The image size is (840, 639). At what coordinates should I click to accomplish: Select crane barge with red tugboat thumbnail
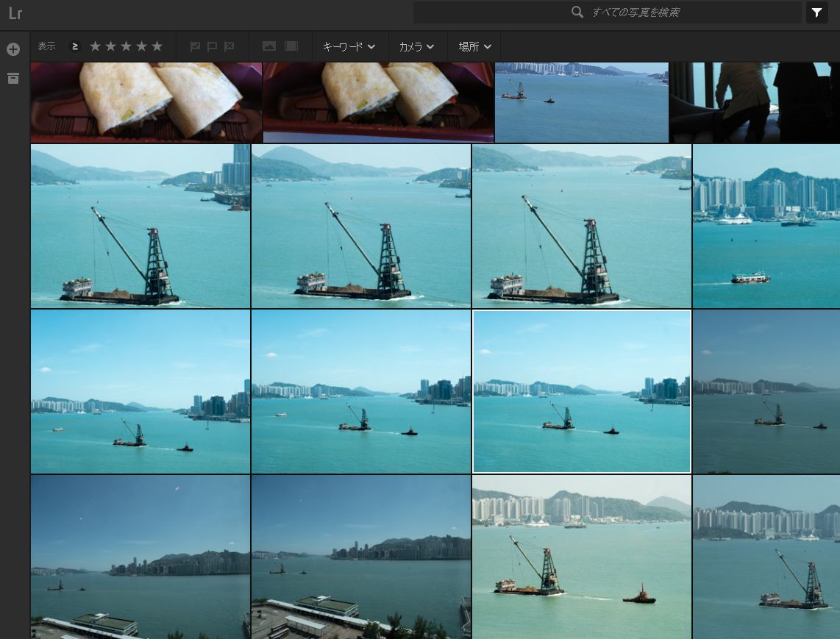pyautogui.click(x=582, y=557)
